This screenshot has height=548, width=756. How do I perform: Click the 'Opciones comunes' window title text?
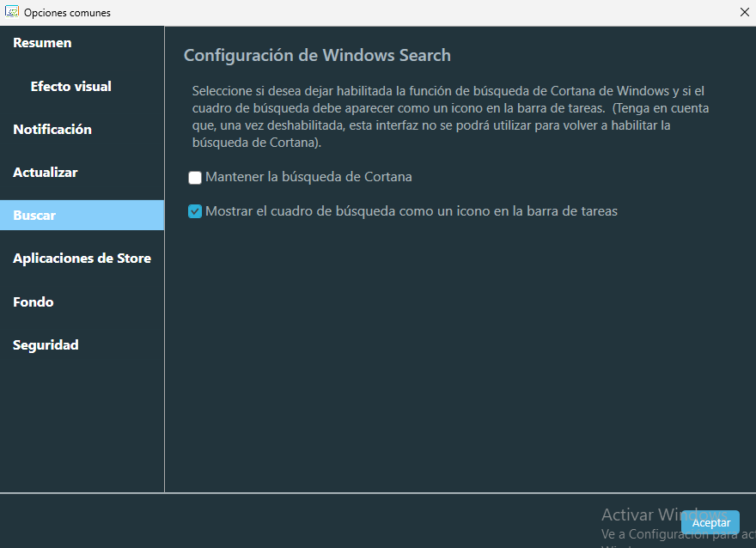tap(67, 13)
